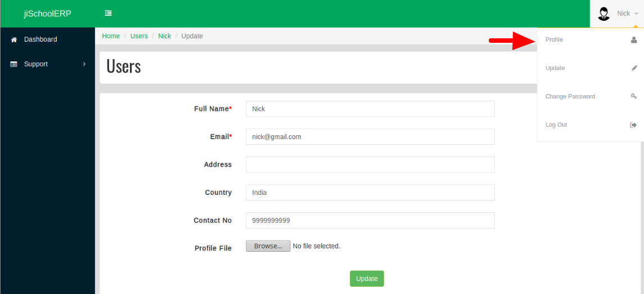The image size is (644, 294).
Task: Click the Profile person icon
Action: [634, 40]
